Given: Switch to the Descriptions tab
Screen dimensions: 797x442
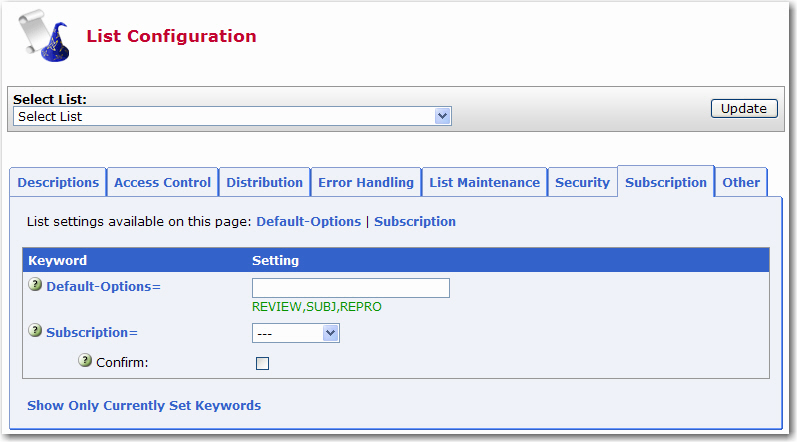Looking at the screenshot, I should point(58,182).
